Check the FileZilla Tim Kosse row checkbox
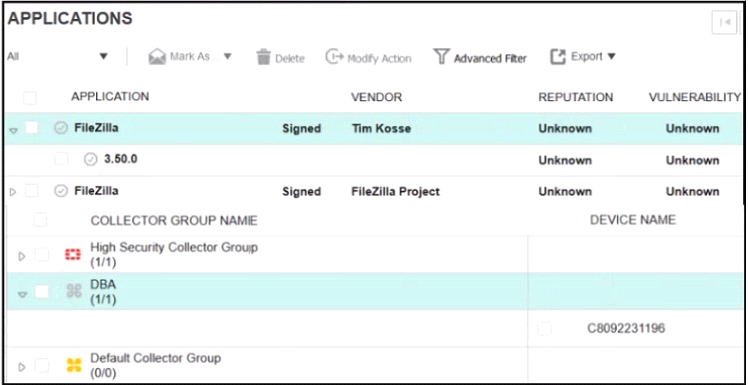Image resolution: width=748 pixels, height=385 pixels. tap(31, 128)
